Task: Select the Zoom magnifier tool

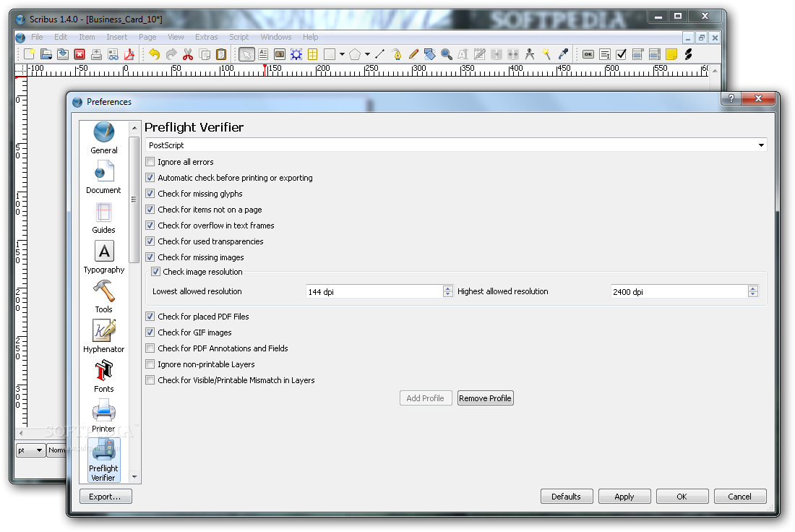Action: click(x=447, y=54)
